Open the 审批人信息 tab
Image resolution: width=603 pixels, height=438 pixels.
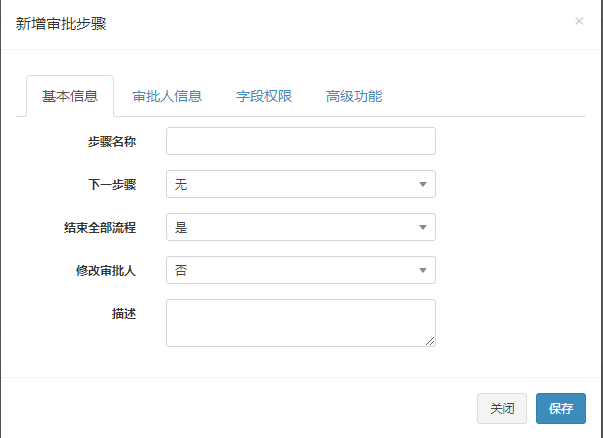[x=167, y=97]
